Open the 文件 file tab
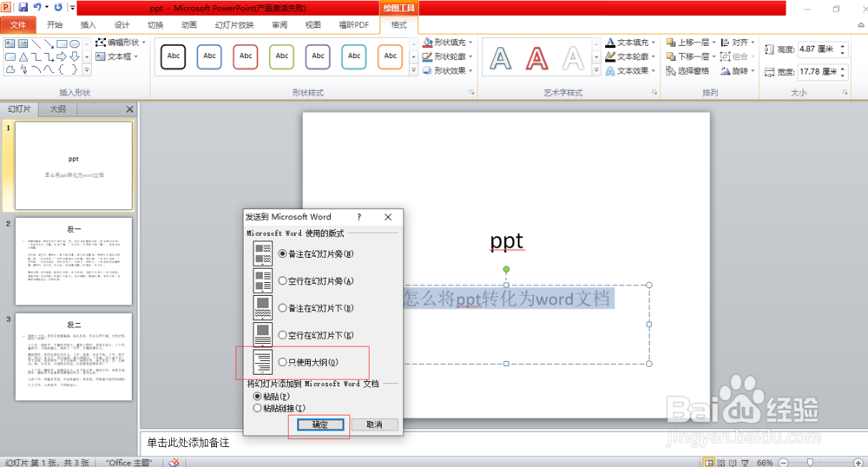Screen dimensions: 868x467 coord(17,25)
